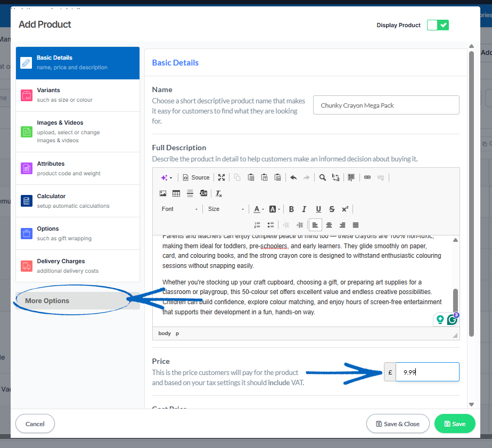
Task: Click the dialog scroll up arrow
Action: 471,46
